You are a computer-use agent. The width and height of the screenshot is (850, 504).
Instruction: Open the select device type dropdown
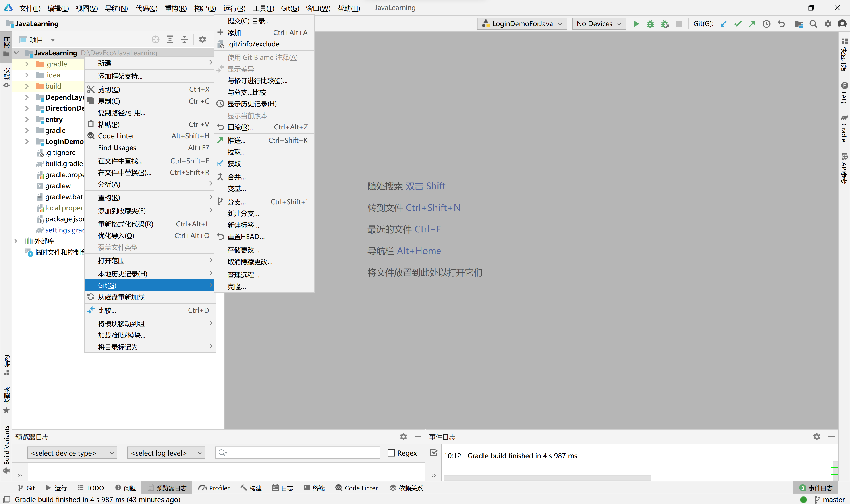(72, 453)
